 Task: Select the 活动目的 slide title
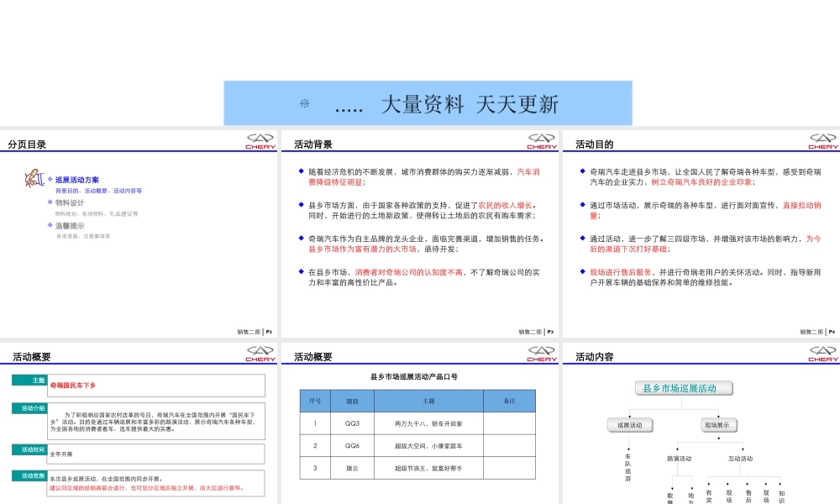point(595,144)
